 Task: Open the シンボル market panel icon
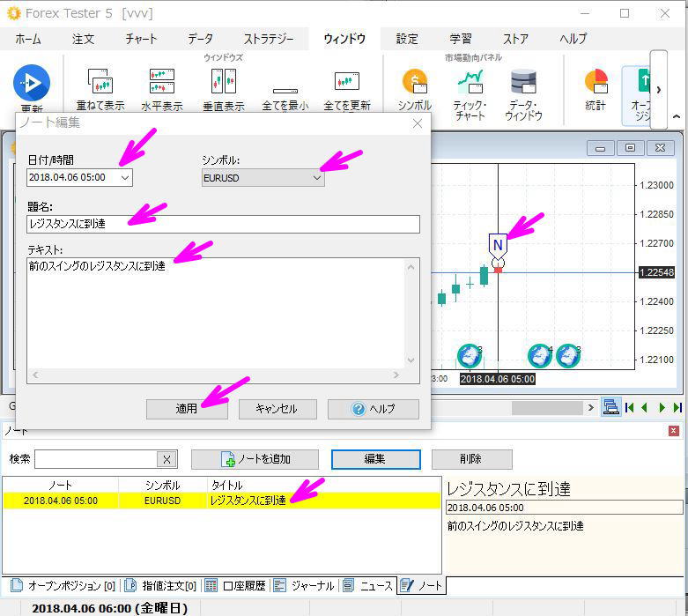click(414, 82)
